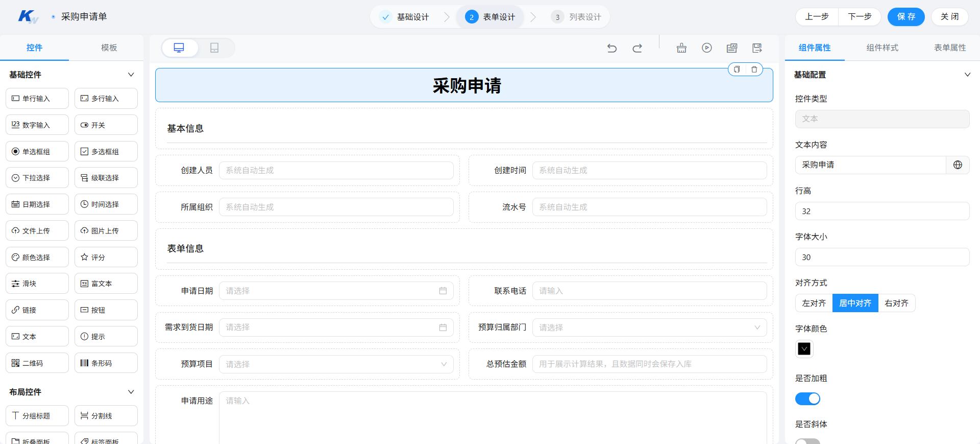Delete the selected title component

pyautogui.click(x=754, y=69)
